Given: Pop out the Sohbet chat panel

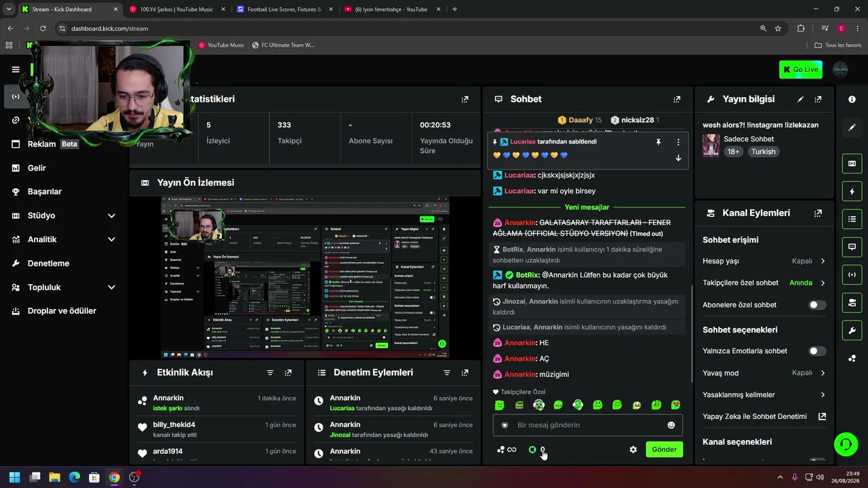Looking at the screenshot, I should [677, 99].
